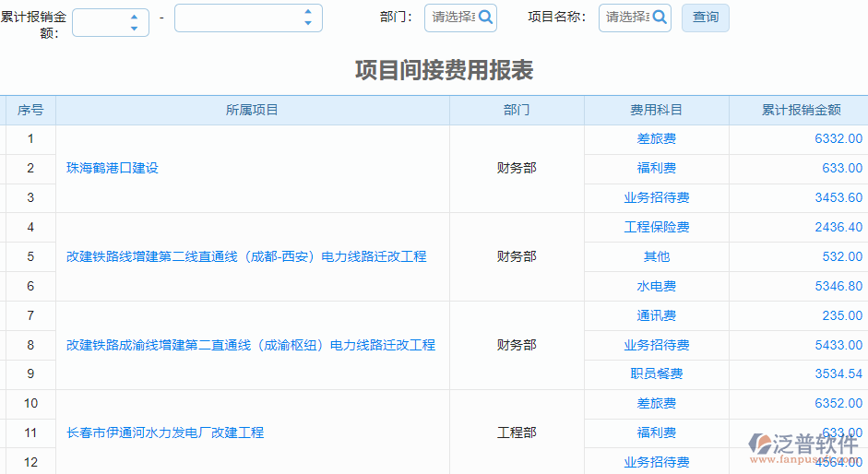Click 职员餐费 in row 9
This screenshot has width=868, height=474.
(x=657, y=373)
